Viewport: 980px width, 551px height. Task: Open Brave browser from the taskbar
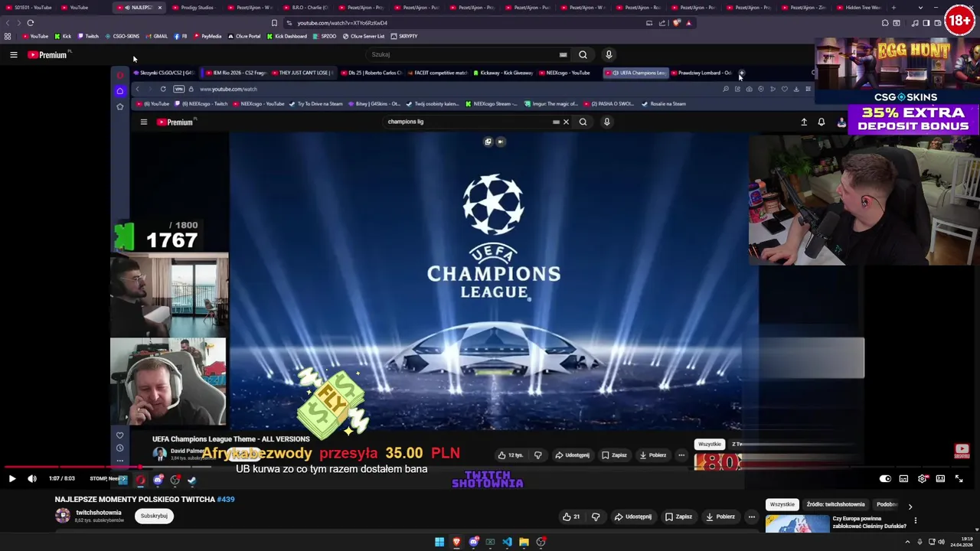point(456,542)
